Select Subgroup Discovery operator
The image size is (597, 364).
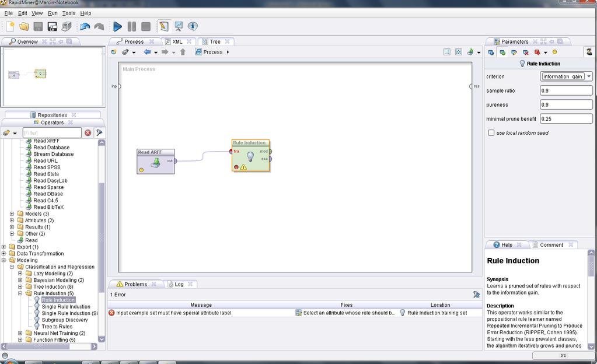pyautogui.click(x=64, y=320)
